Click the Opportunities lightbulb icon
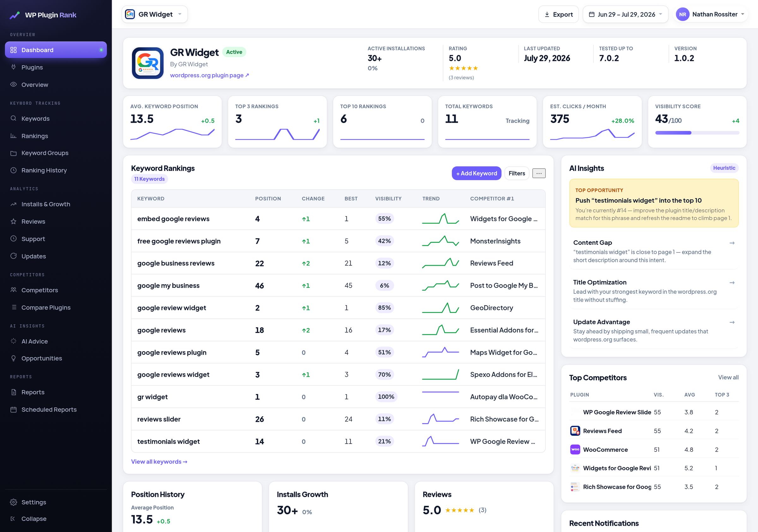 click(14, 358)
